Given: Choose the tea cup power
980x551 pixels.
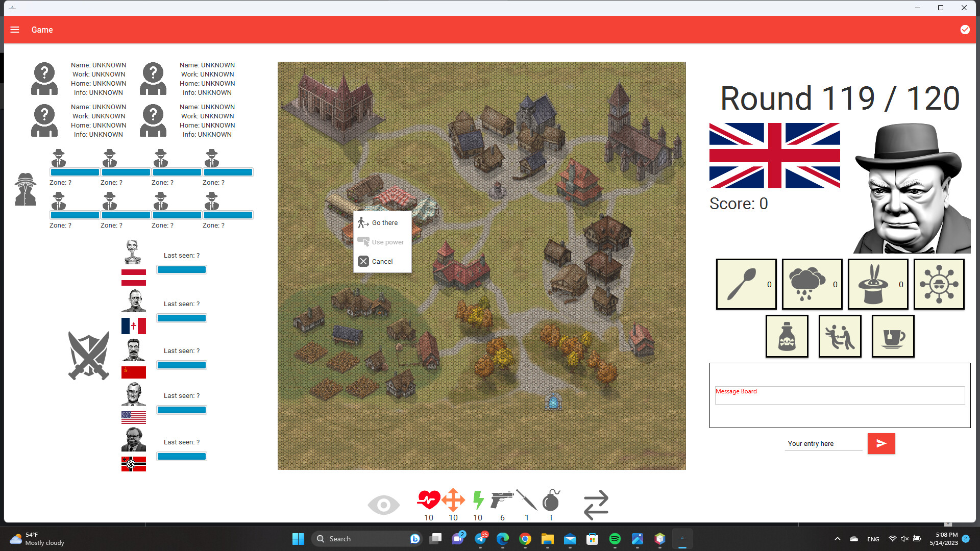Looking at the screenshot, I should pos(893,336).
